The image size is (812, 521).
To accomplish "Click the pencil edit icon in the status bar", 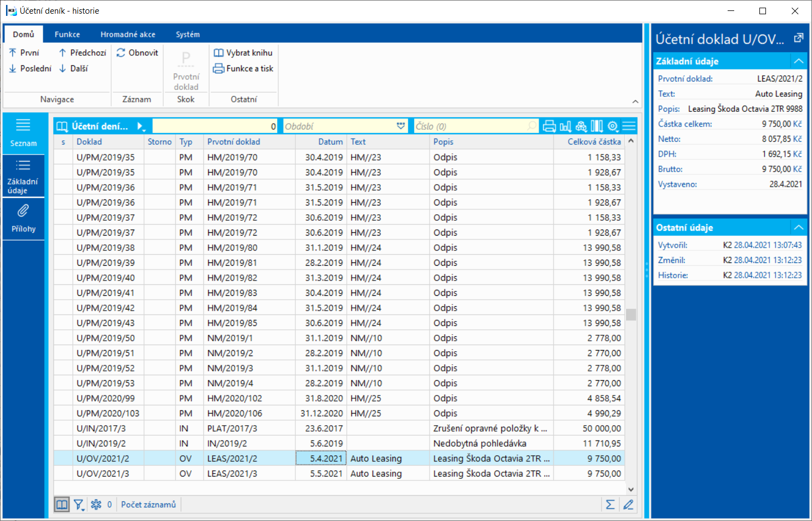I will (x=628, y=505).
